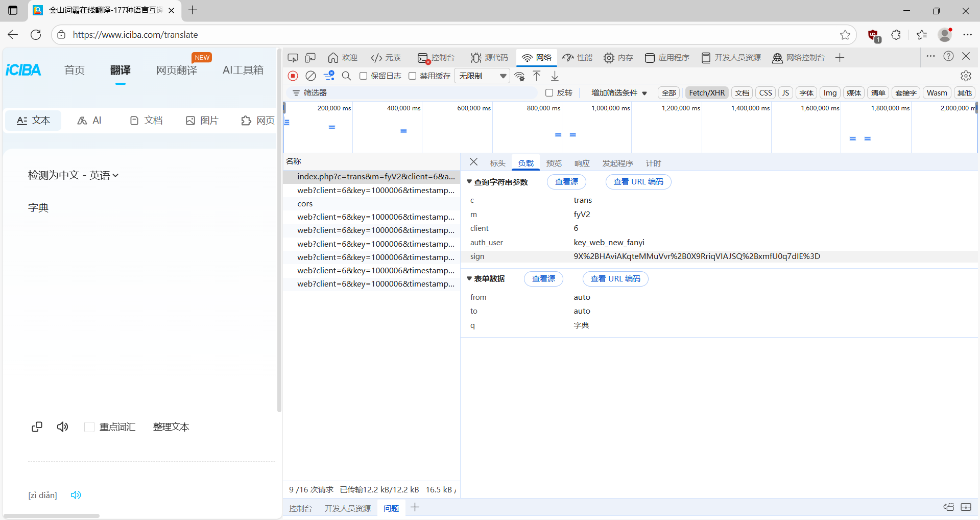
Task: Open favorites list icon
Action: [921, 35]
